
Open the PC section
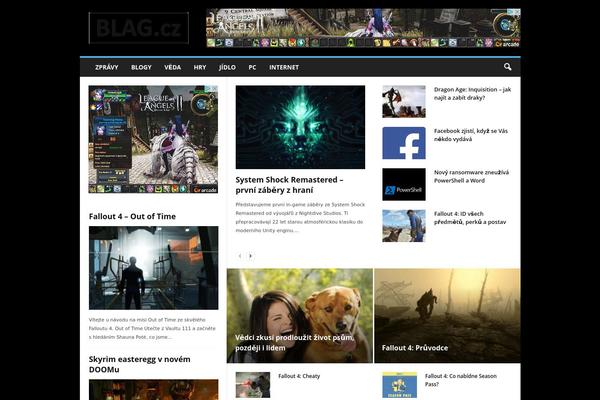pos(252,67)
